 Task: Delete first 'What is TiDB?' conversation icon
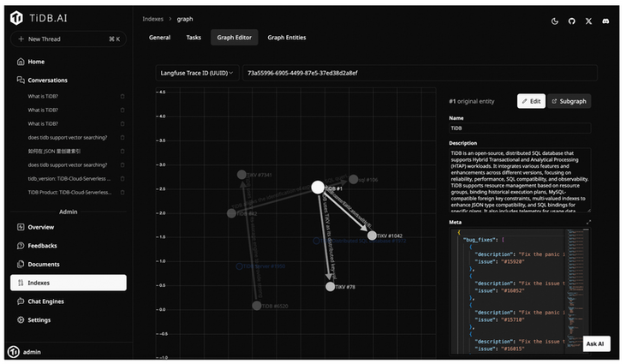[x=122, y=96]
